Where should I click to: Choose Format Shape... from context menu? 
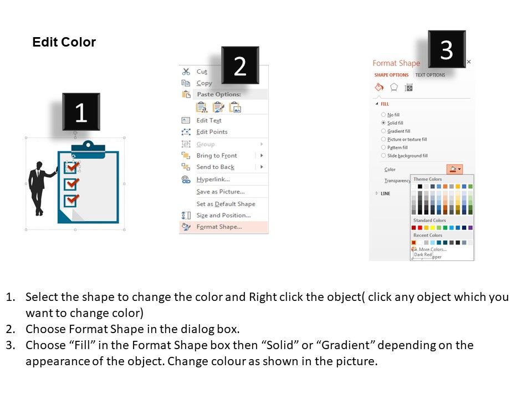pyautogui.click(x=219, y=227)
